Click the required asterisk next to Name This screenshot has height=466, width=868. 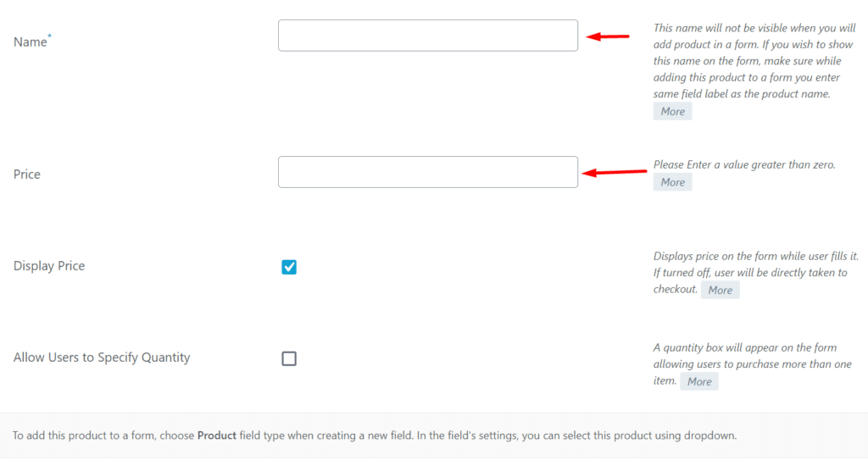pyautogui.click(x=50, y=37)
